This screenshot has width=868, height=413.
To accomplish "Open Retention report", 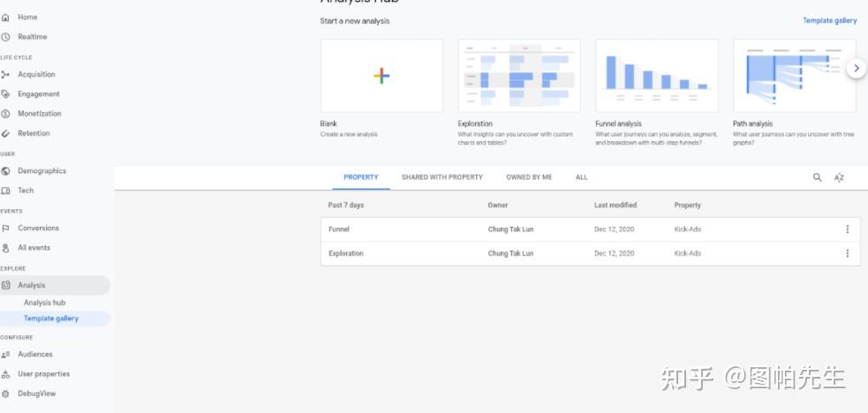I will click(x=34, y=133).
